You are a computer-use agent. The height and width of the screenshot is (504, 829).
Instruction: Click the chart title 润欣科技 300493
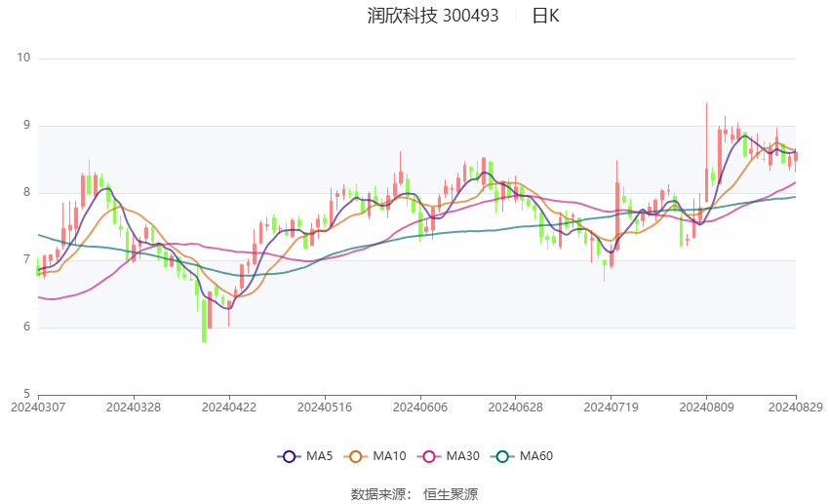click(x=433, y=16)
